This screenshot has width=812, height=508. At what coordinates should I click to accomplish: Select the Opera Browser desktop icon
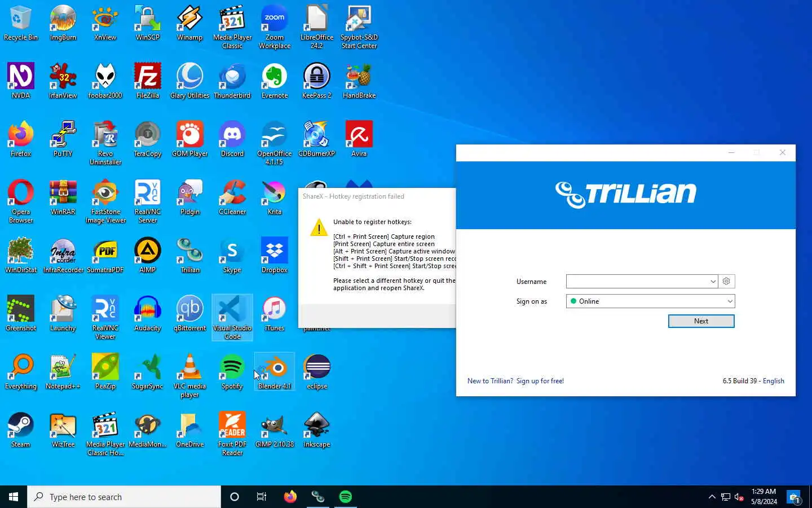pyautogui.click(x=21, y=202)
